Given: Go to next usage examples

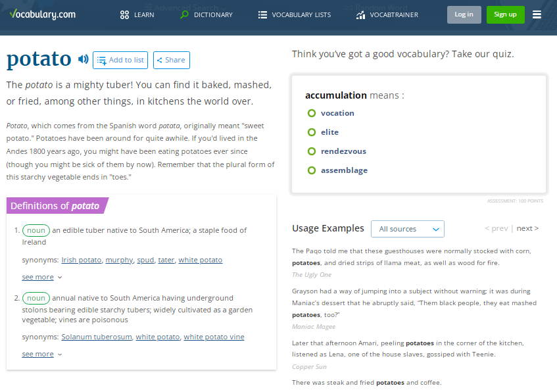Looking at the screenshot, I should (527, 228).
